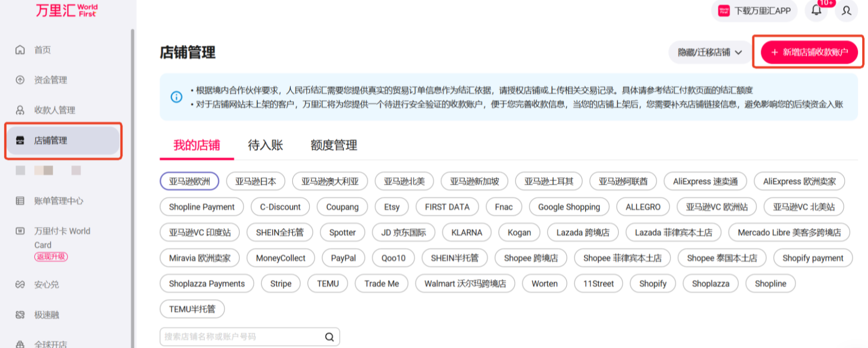Open 账单管理中心 in the sidebar

[59, 201]
